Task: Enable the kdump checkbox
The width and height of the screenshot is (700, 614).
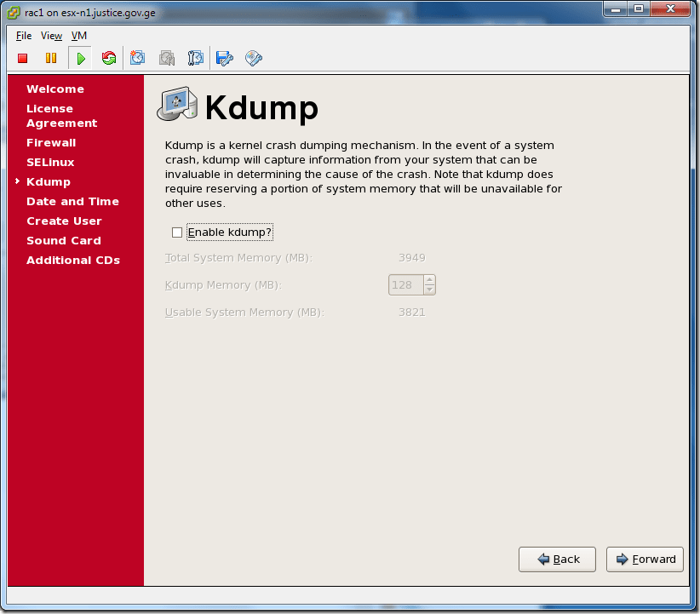Action: coord(177,232)
